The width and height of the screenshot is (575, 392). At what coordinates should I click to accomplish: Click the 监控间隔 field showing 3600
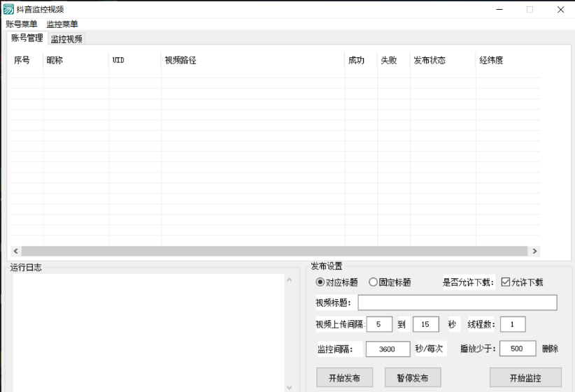tap(388, 349)
